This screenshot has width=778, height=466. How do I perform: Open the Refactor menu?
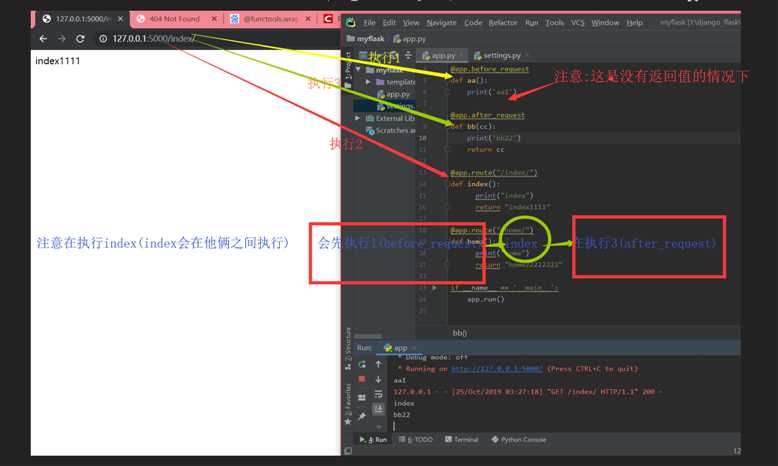coord(503,23)
